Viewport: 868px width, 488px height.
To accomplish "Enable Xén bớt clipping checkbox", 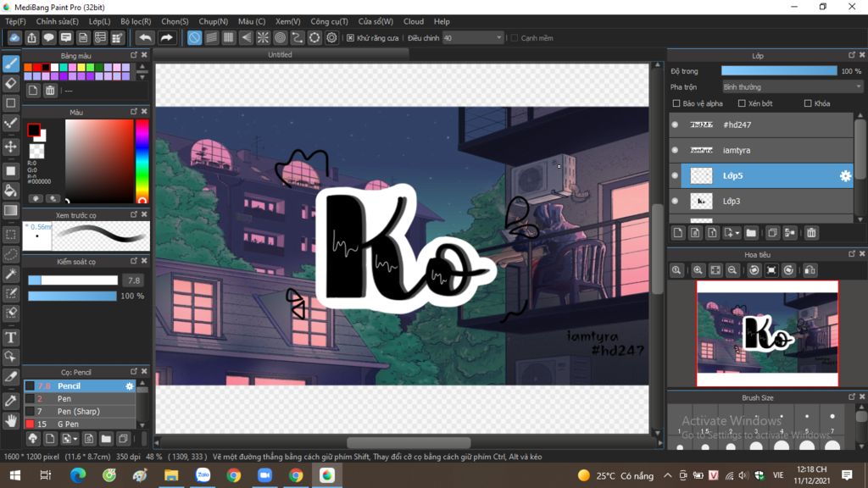I will coord(742,103).
